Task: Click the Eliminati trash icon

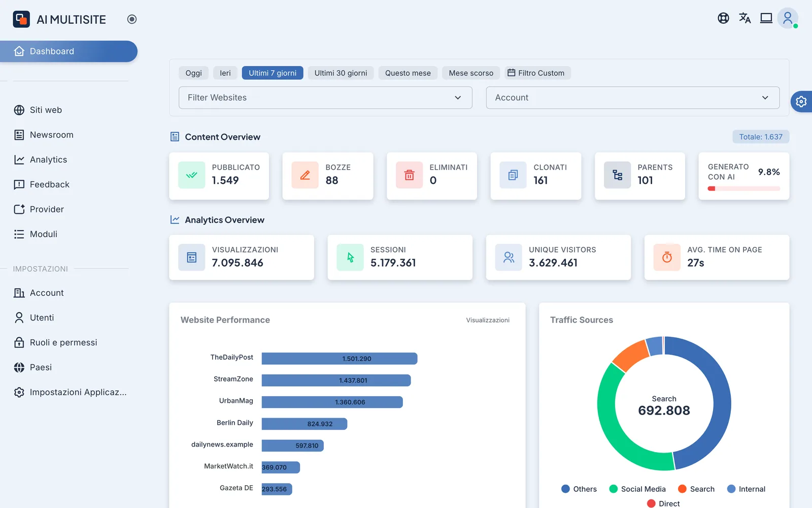Action: point(409,175)
